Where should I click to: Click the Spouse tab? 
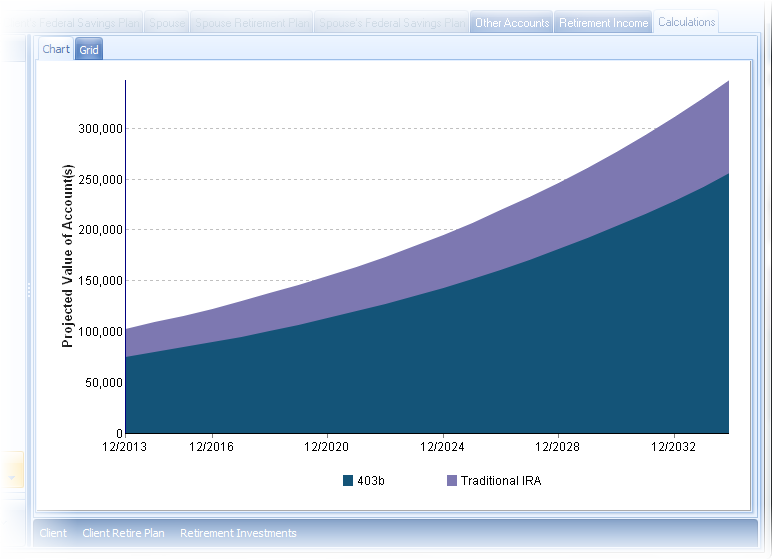167,22
